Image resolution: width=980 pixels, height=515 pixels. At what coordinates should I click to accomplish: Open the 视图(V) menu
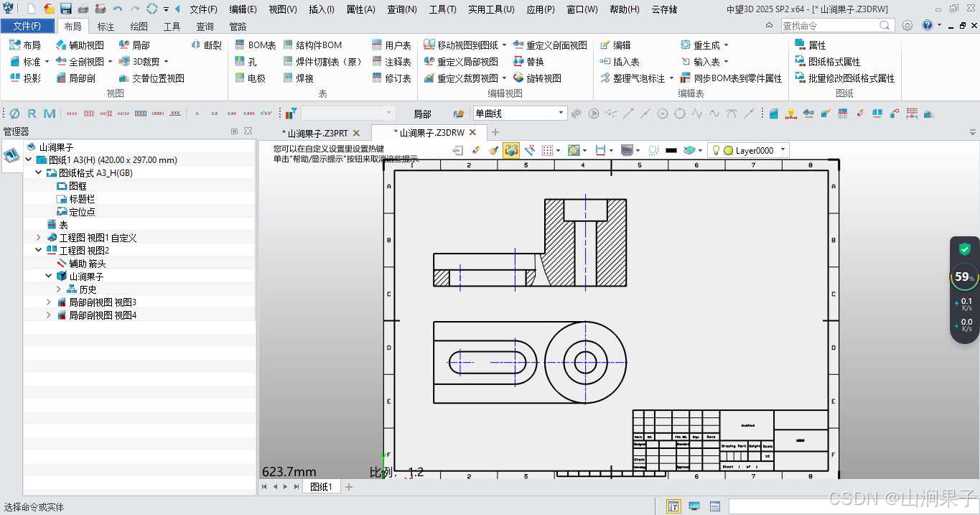(x=283, y=9)
